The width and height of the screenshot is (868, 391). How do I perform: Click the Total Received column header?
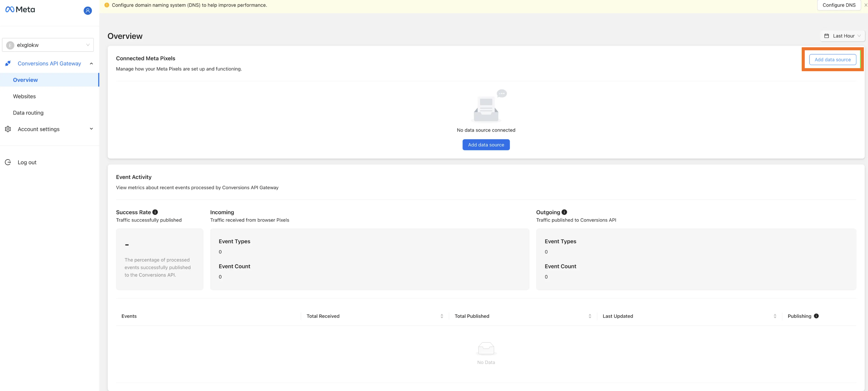pos(323,316)
